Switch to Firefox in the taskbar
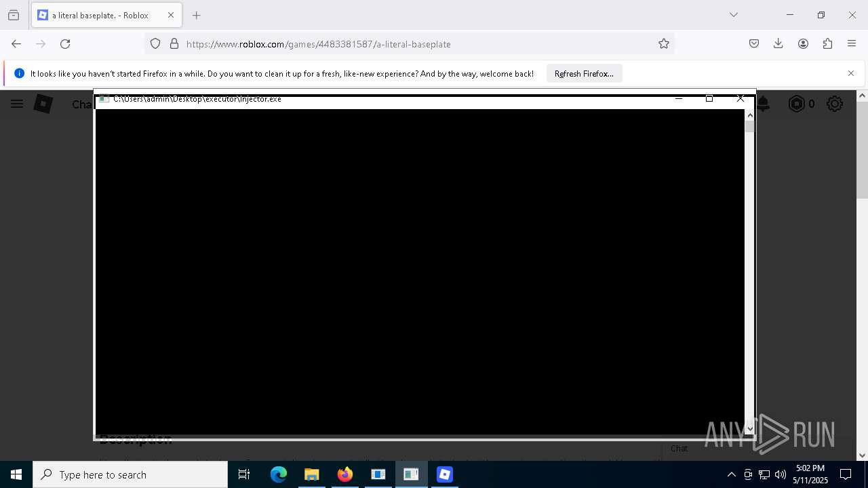 [345, 474]
